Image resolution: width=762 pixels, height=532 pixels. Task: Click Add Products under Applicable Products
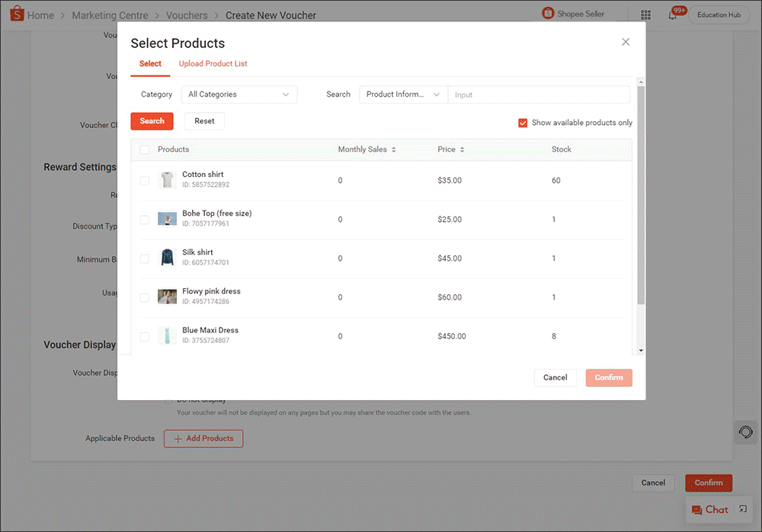pos(203,438)
